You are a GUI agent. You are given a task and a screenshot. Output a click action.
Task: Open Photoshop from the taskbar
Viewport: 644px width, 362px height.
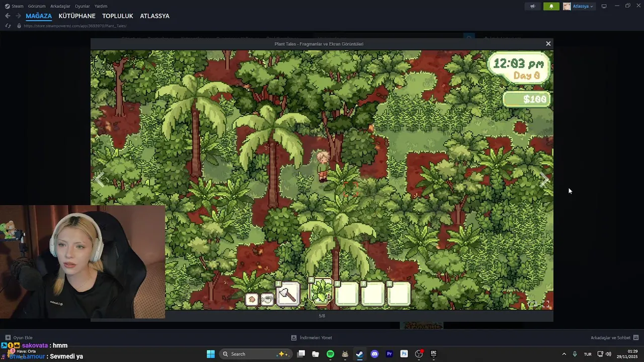click(404, 354)
